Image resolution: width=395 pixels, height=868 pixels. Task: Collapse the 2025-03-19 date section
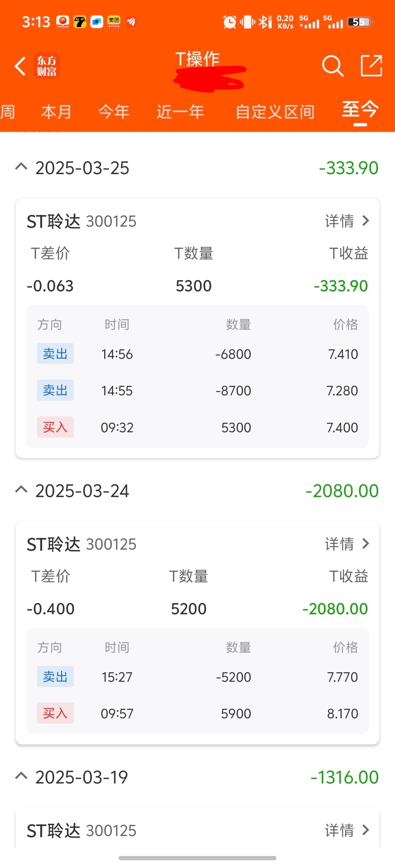tap(21, 776)
